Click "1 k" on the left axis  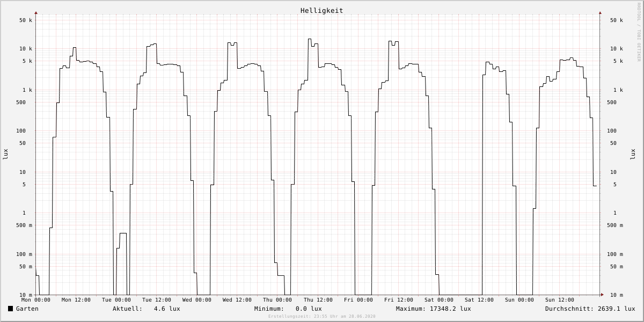pyautogui.click(x=27, y=90)
